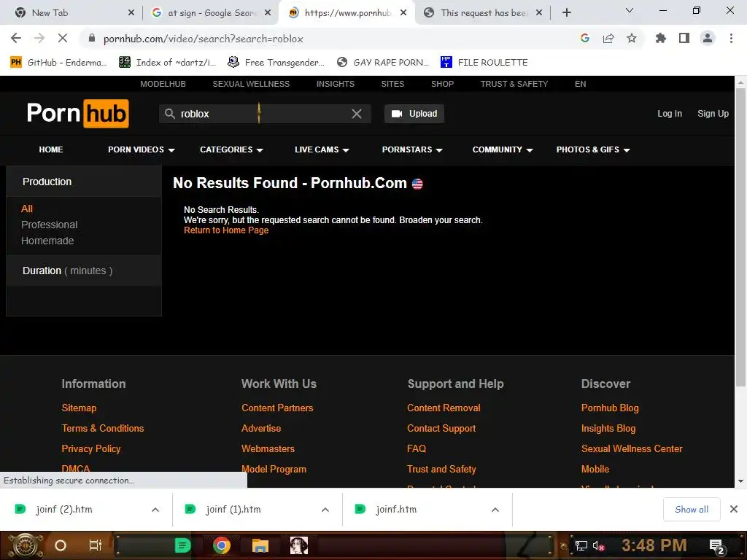
Task: Open the notification center icon
Action: tap(717, 545)
